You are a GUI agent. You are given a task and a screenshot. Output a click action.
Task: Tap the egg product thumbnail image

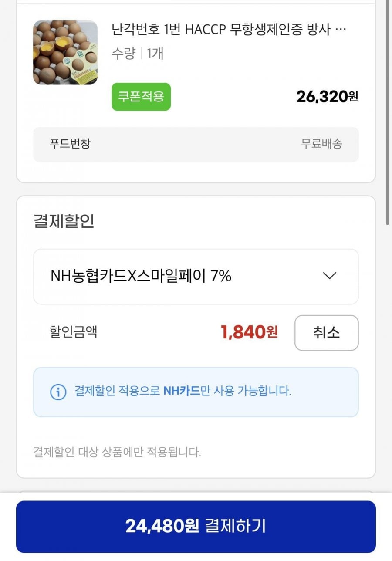pos(65,53)
